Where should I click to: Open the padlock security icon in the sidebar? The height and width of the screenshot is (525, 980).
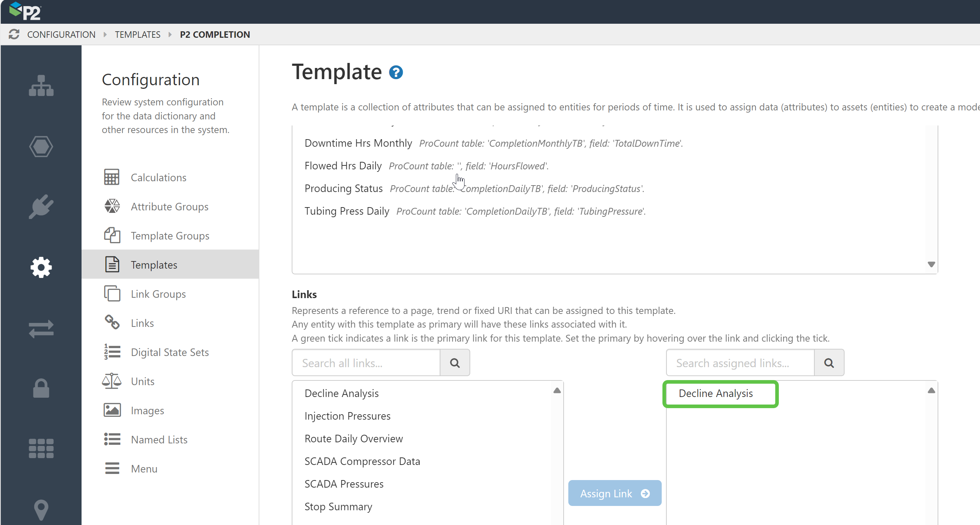[41, 388]
